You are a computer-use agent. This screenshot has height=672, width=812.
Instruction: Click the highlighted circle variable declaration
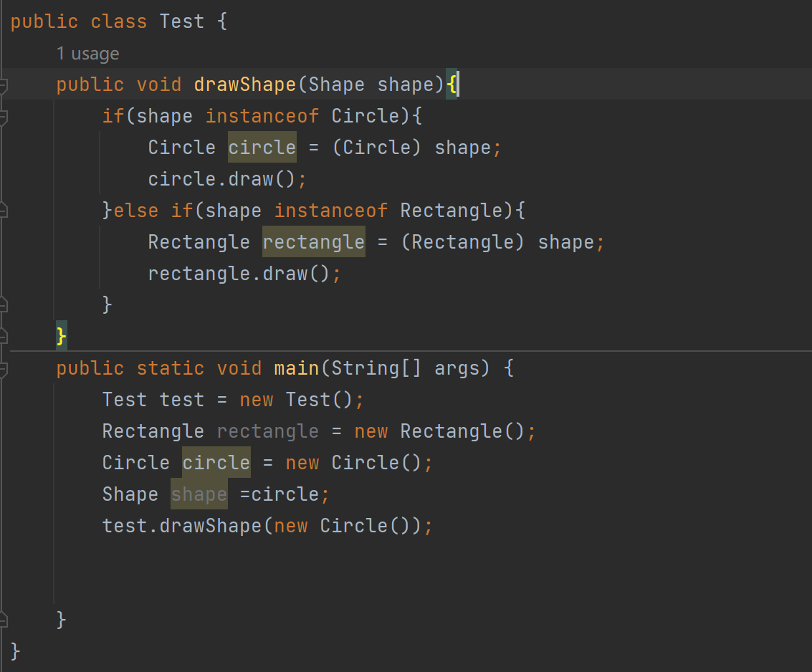coord(262,147)
